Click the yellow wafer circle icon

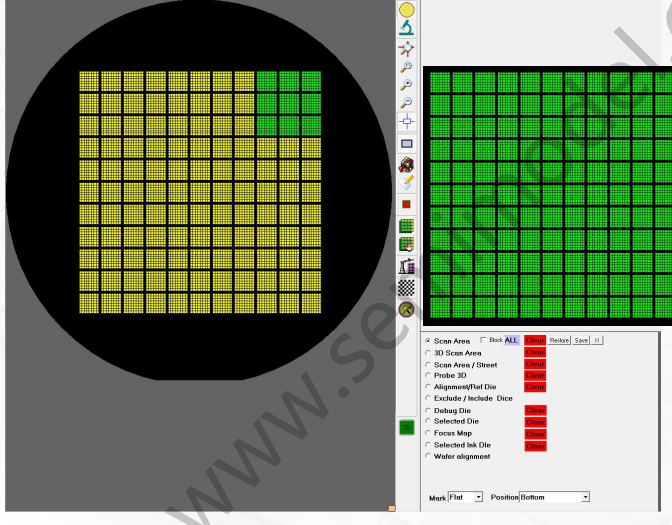click(407, 10)
